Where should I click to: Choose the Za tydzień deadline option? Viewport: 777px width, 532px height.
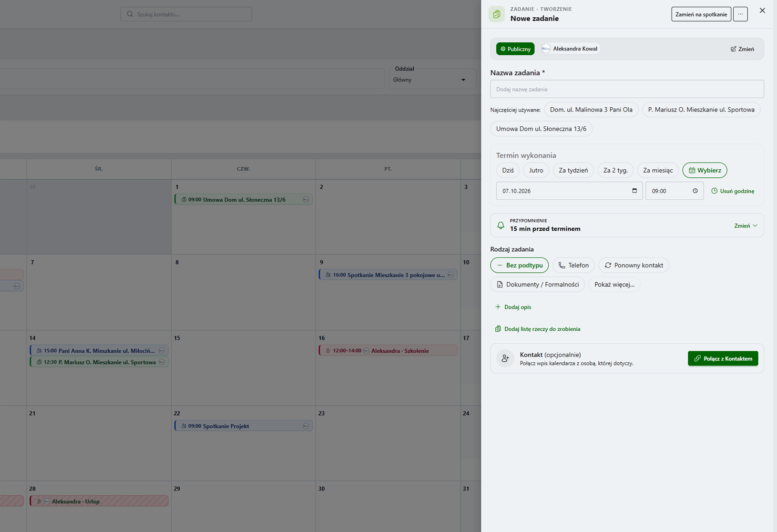click(x=573, y=170)
